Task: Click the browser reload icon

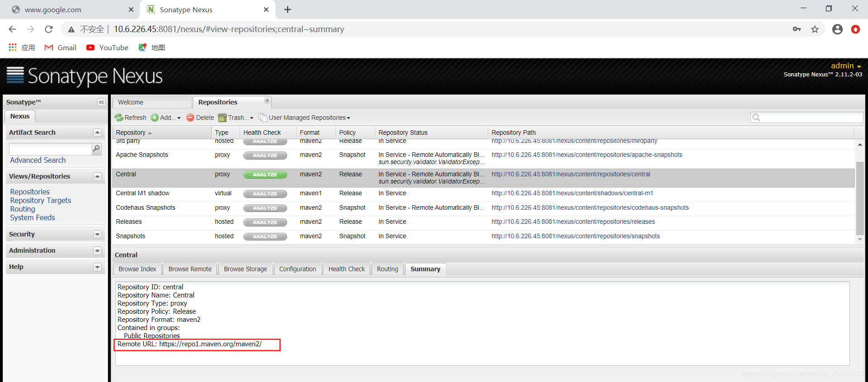Action: pyautogui.click(x=49, y=29)
